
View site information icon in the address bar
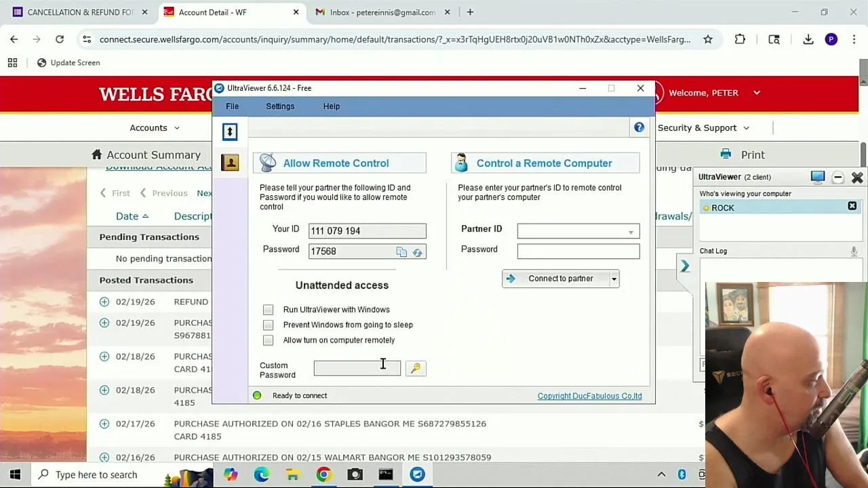(87, 39)
